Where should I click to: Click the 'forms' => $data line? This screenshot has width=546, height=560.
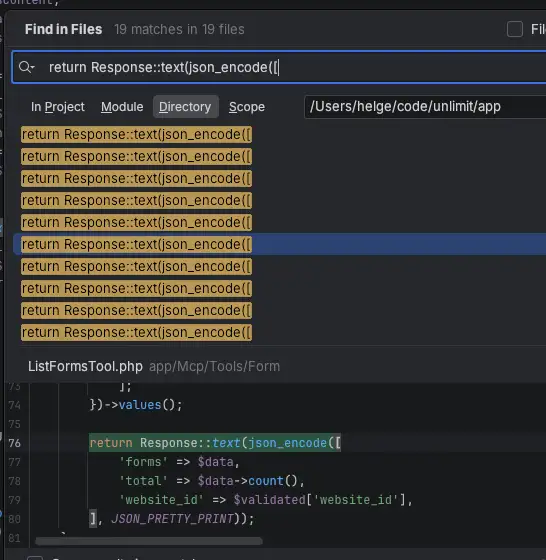click(x=179, y=462)
